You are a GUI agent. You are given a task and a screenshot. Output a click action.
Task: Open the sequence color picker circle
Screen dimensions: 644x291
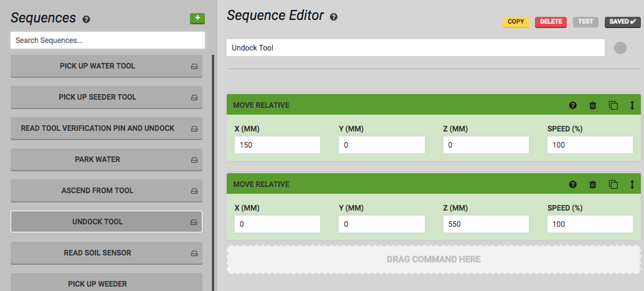pyautogui.click(x=620, y=48)
